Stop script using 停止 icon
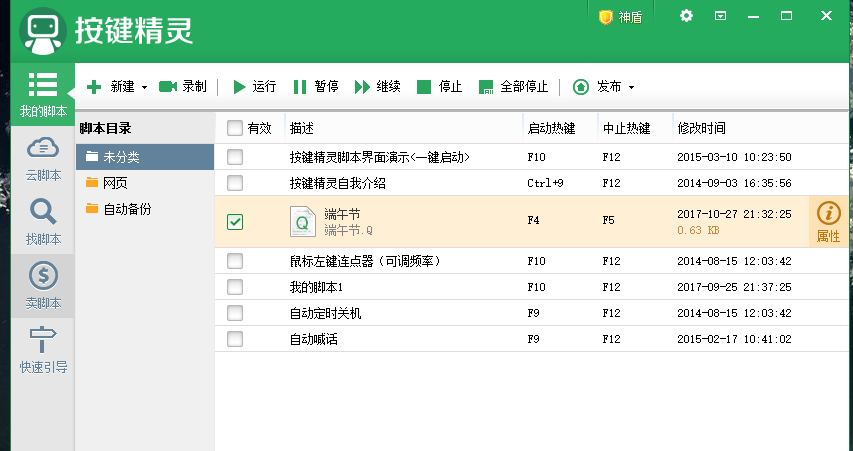Image resolution: width=853 pixels, height=451 pixels. (424, 87)
